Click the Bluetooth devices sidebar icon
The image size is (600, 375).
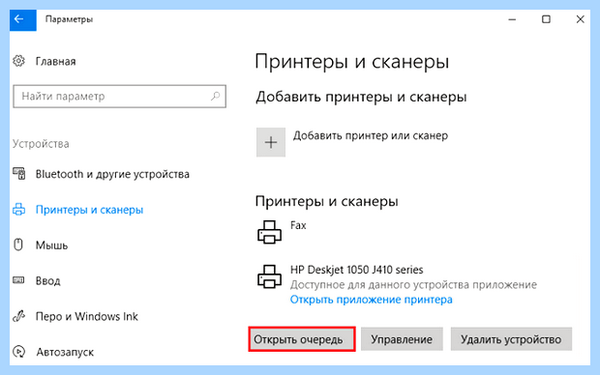[19, 174]
